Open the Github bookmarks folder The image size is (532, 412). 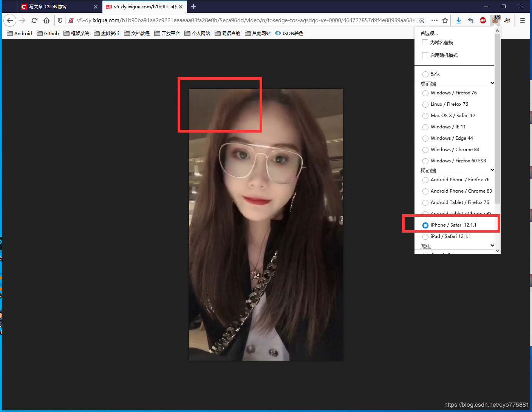click(48, 33)
